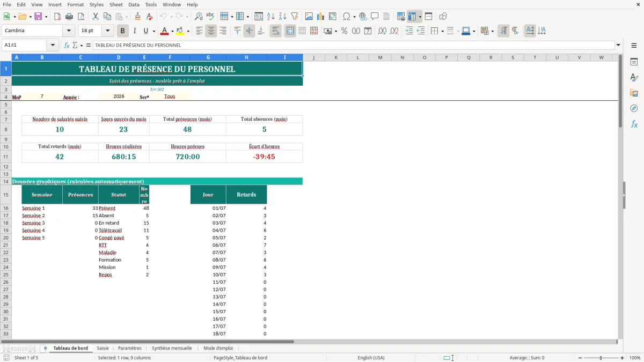Open the sidebar Styles panel
This screenshot has width=644, height=362.
pos(634,77)
